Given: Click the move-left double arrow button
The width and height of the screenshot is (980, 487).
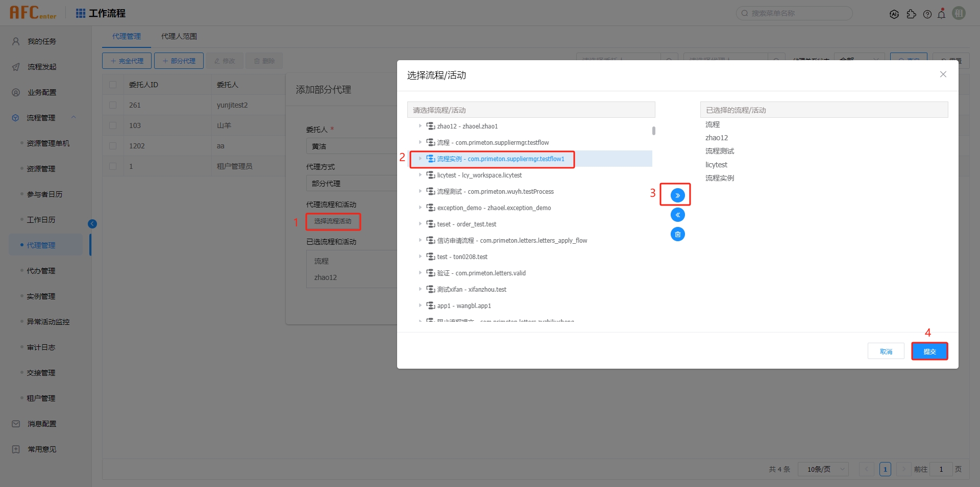Looking at the screenshot, I should [x=677, y=215].
